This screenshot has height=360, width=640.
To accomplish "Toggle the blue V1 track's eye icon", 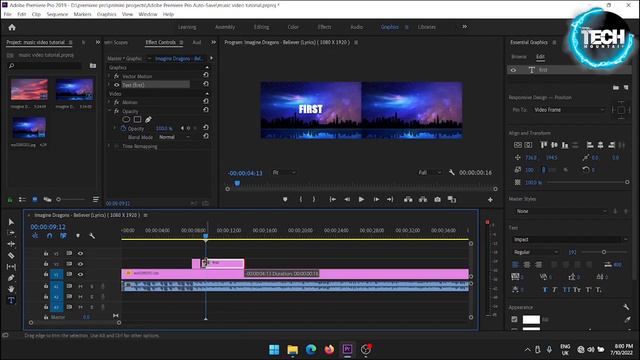I will point(80,274).
